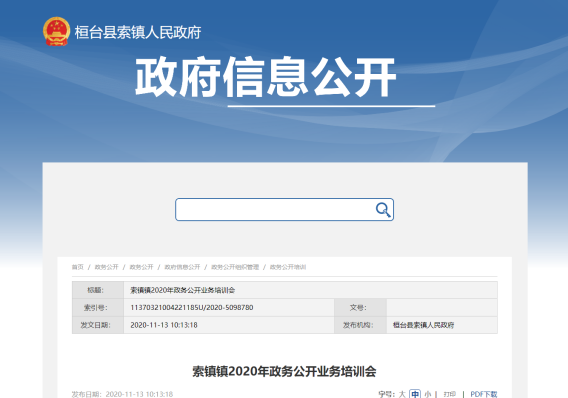The width and height of the screenshot is (568, 398).
Task: Click the date 2020-11-13 10:13:18 in the table
Action: tap(164, 325)
